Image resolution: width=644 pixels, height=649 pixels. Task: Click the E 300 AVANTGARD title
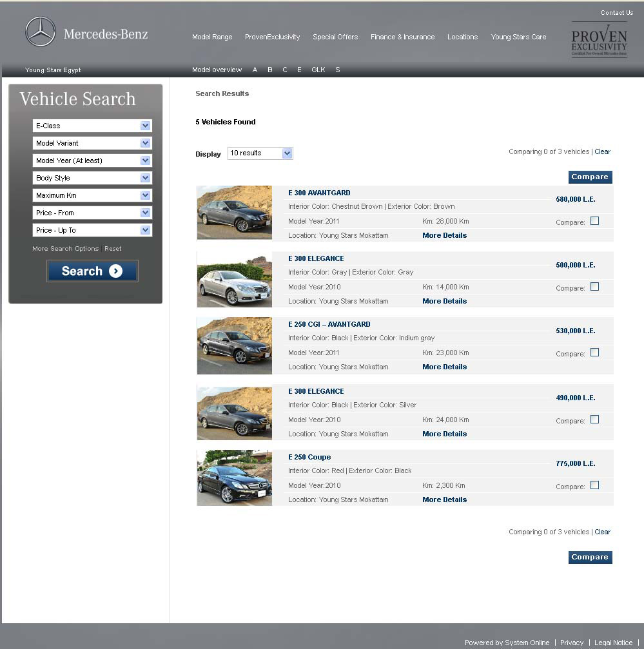319,193
